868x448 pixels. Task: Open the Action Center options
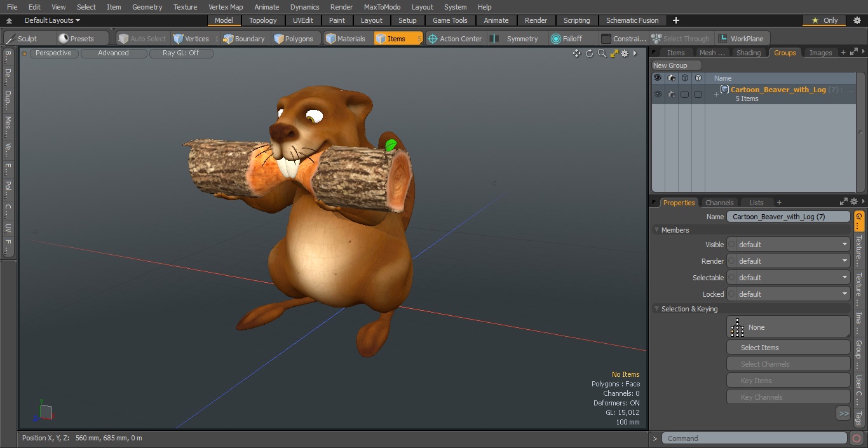[455, 39]
